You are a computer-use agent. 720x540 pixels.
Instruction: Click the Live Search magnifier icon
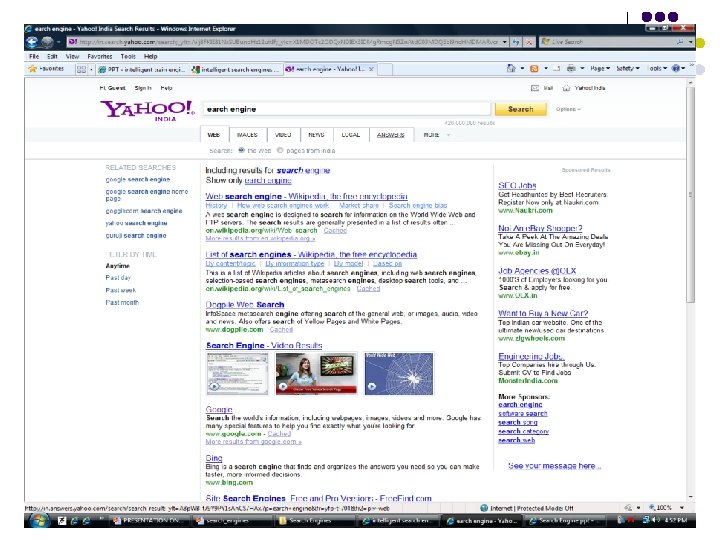(x=680, y=42)
